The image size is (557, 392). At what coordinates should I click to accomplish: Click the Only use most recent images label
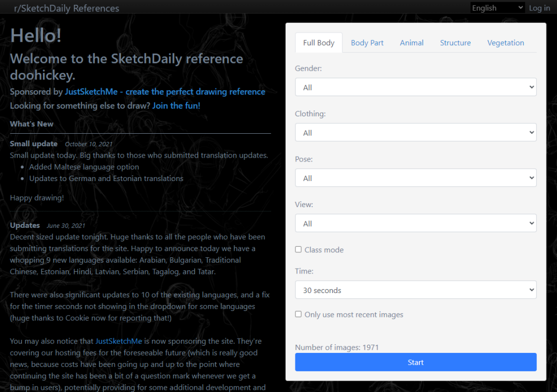click(354, 315)
